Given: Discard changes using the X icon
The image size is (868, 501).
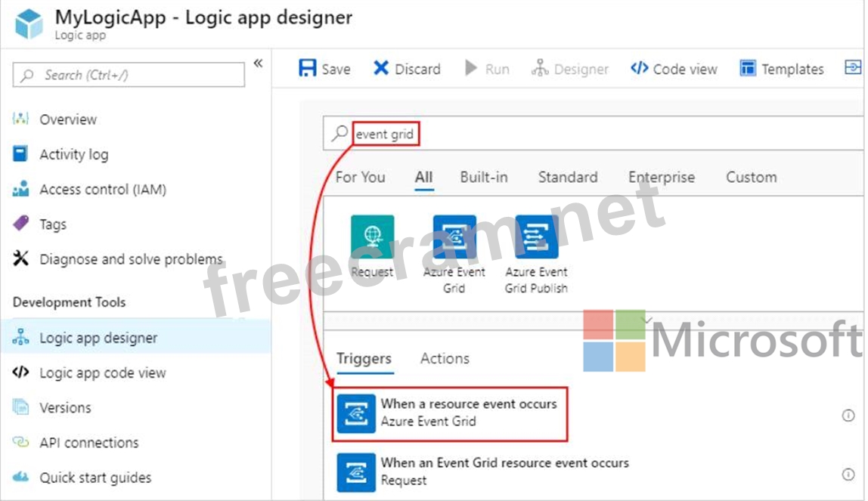Looking at the screenshot, I should [381, 69].
